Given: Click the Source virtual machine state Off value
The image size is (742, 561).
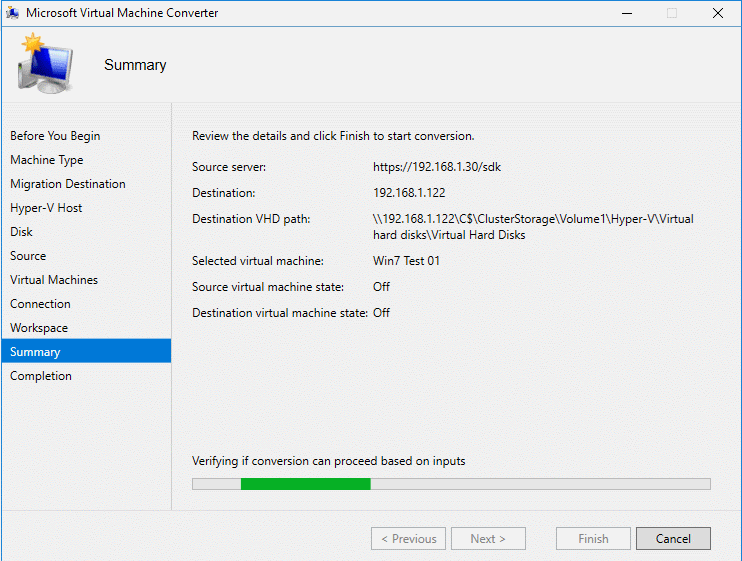Looking at the screenshot, I should (381, 287).
